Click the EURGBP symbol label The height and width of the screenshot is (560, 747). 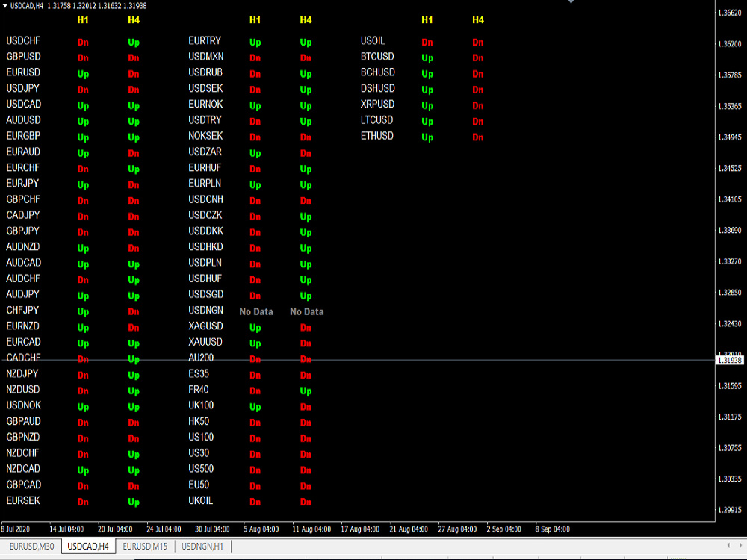(23, 136)
